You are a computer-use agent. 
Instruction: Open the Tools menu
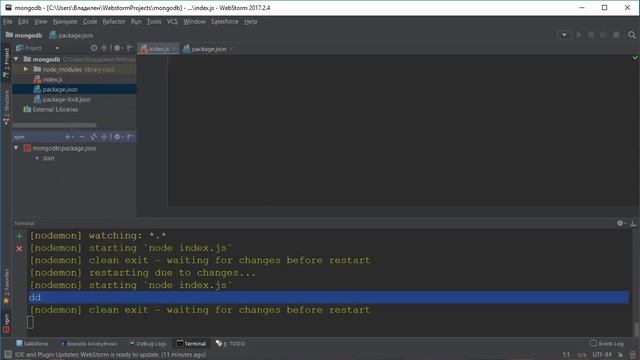click(x=154, y=22)
